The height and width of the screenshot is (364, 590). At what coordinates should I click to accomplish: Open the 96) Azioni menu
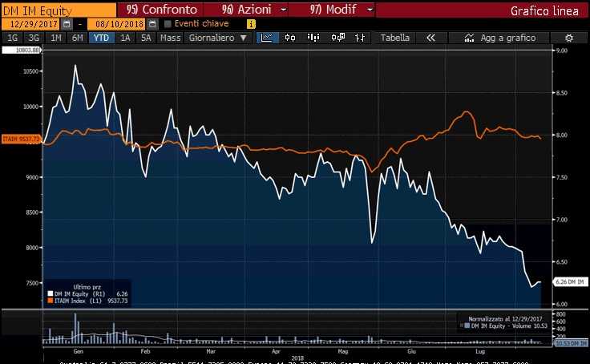(x=246, y=10)
